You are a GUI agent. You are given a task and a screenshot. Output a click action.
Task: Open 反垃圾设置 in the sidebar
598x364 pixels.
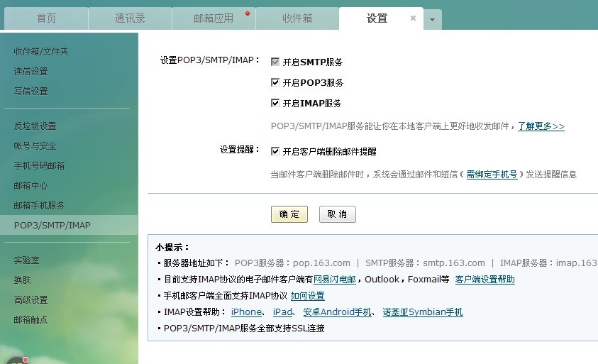pos(35,126)
